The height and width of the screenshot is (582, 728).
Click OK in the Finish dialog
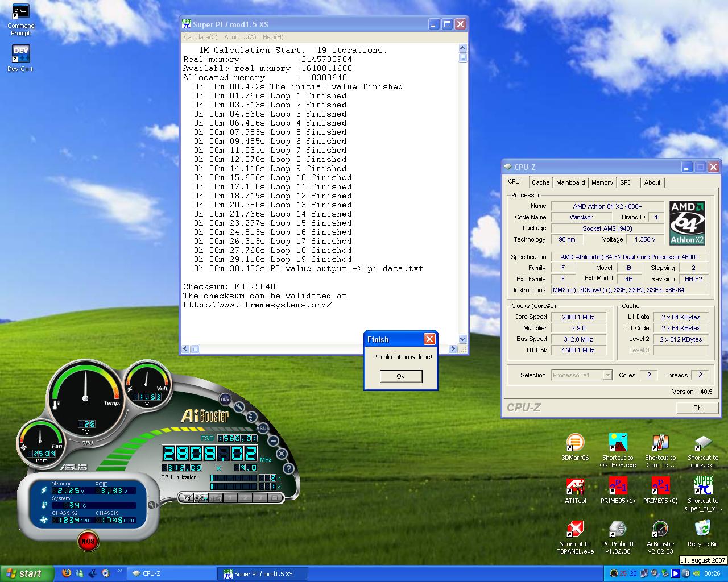[x=400, y=376]
